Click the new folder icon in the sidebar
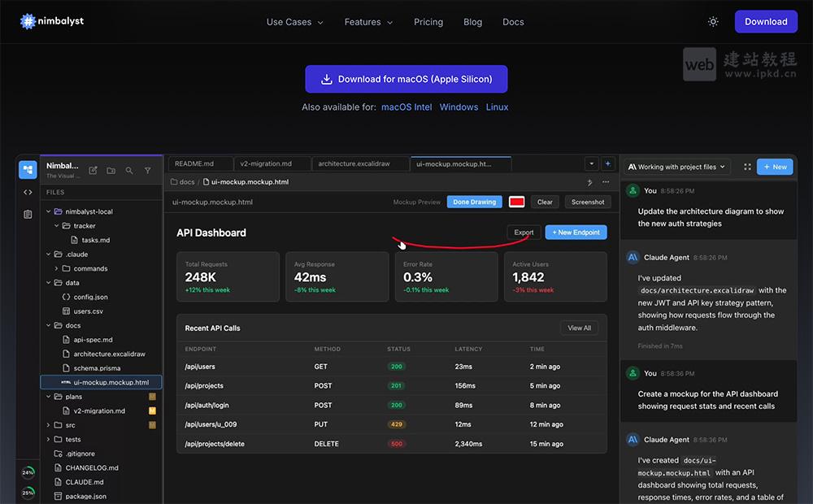This screenshot has width=813, height=504. [111, 171]
